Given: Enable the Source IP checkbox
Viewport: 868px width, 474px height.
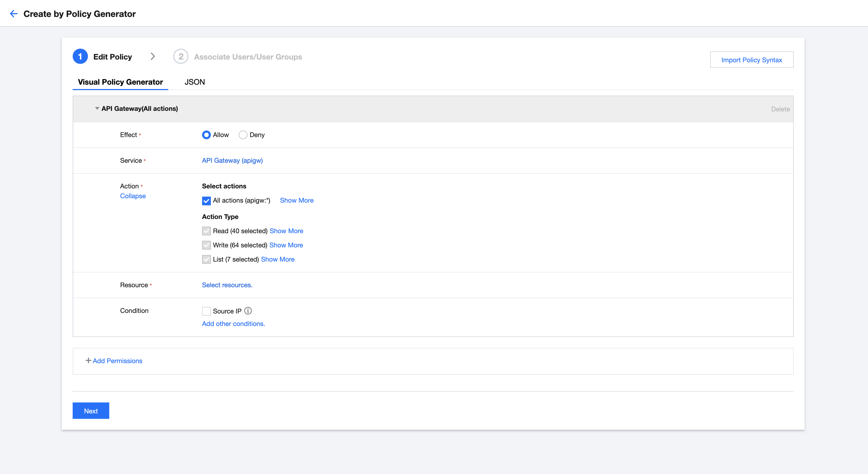Looking at the screenshot, I should (206, 311).
